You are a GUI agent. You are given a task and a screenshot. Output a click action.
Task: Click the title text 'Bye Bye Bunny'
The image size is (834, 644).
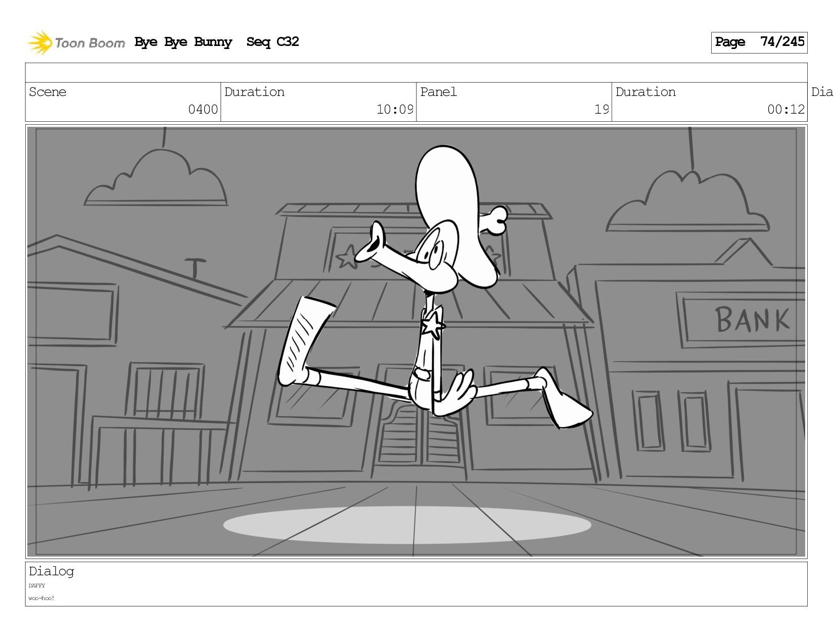pyautogui.click(x=183, y=42)
